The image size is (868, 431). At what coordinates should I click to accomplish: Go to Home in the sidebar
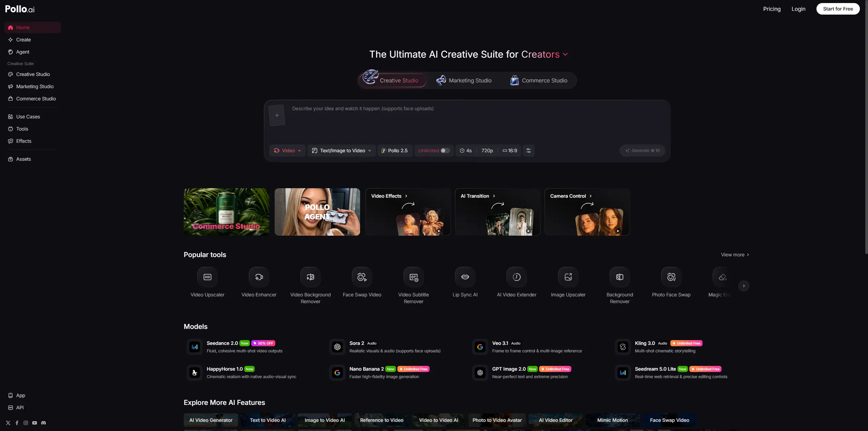[x=33, y=27]
